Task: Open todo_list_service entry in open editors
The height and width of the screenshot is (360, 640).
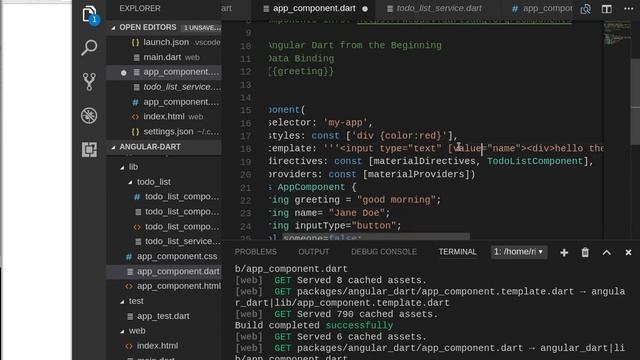Action: (x=164, y=87)
